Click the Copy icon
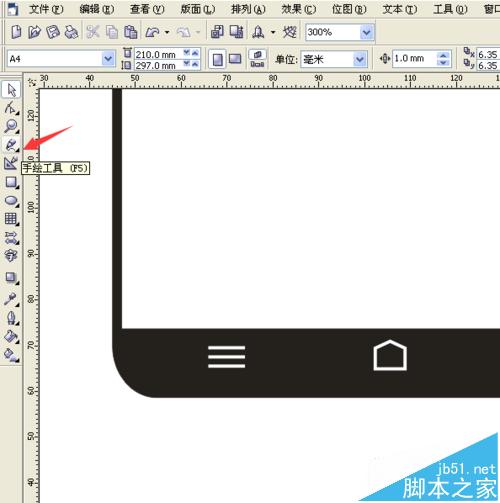Viewport: 500px width, 503px height. (x=112, y=32)
